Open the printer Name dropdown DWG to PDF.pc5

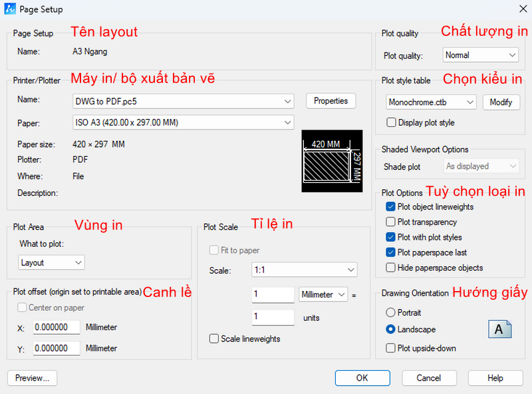(x=184, y=102)
